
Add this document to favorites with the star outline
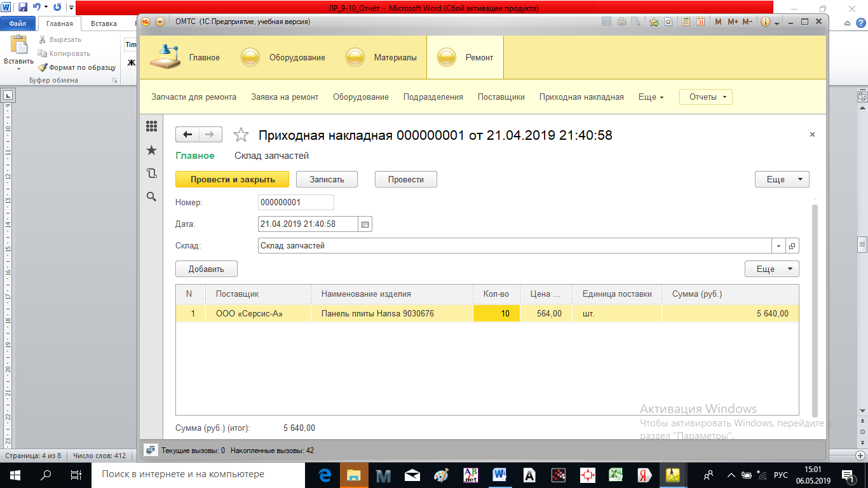tap(241, 135)
